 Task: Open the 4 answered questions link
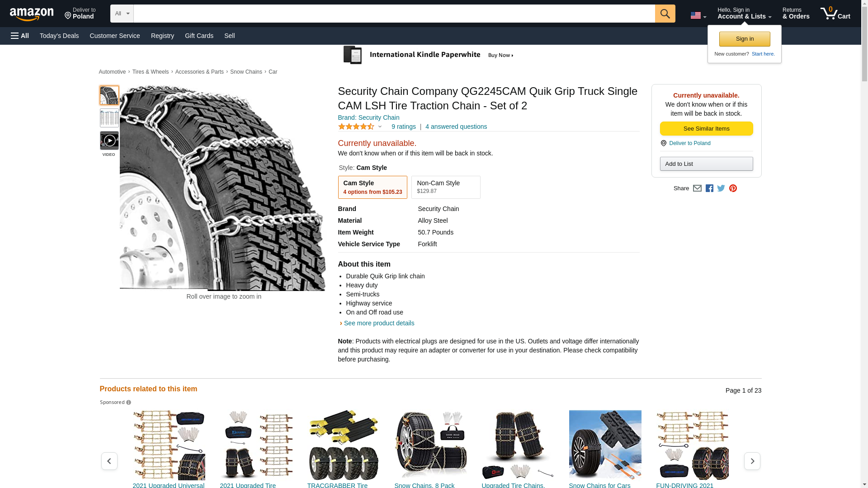pyautogui.click(x=456, y=127)
